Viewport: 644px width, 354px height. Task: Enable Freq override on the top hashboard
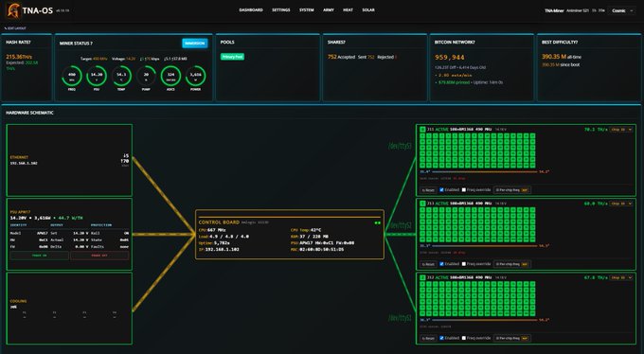pos(464,190)
